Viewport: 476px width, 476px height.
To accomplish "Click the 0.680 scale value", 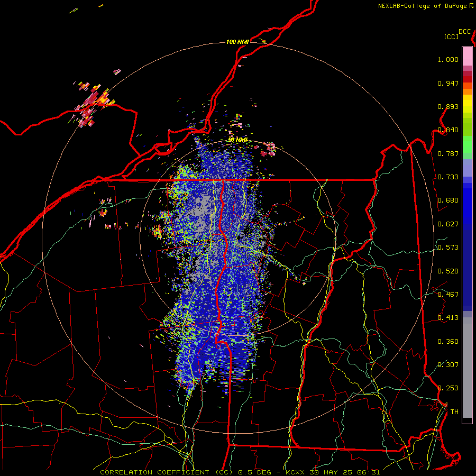I will pyautogui.click(x=448, y=200).
